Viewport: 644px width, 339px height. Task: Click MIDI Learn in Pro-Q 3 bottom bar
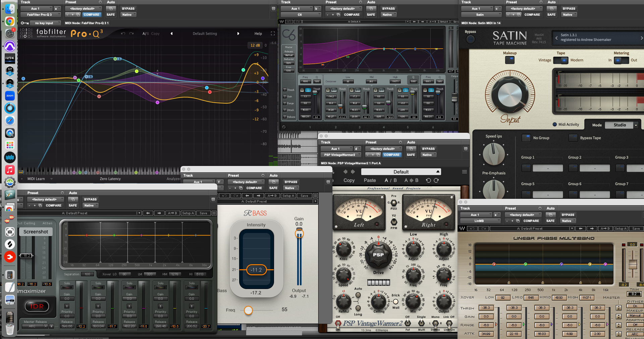(x=36, y=179)
